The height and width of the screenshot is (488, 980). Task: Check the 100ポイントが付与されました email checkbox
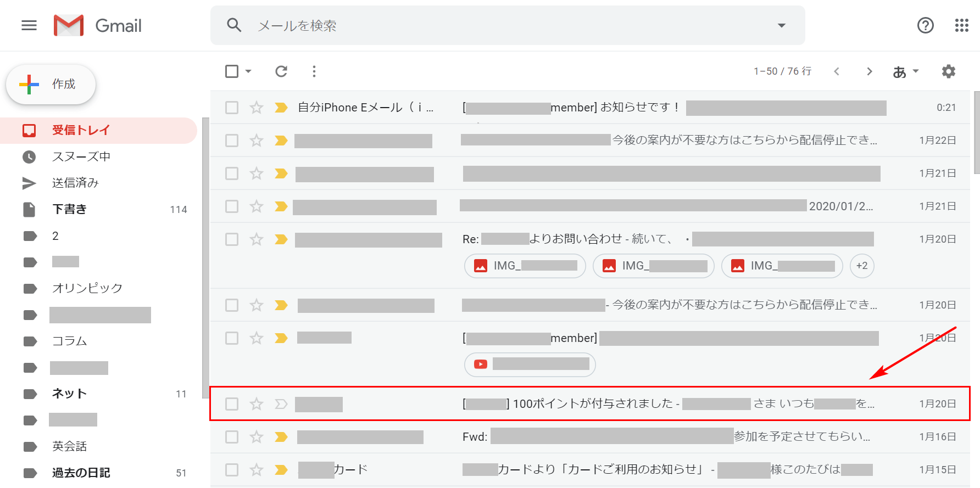(232, 404)
